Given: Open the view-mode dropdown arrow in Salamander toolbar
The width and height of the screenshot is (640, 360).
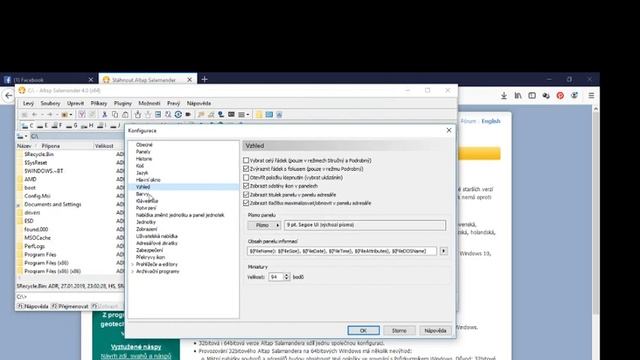Looking at the screenshot, I should [247, 115].
